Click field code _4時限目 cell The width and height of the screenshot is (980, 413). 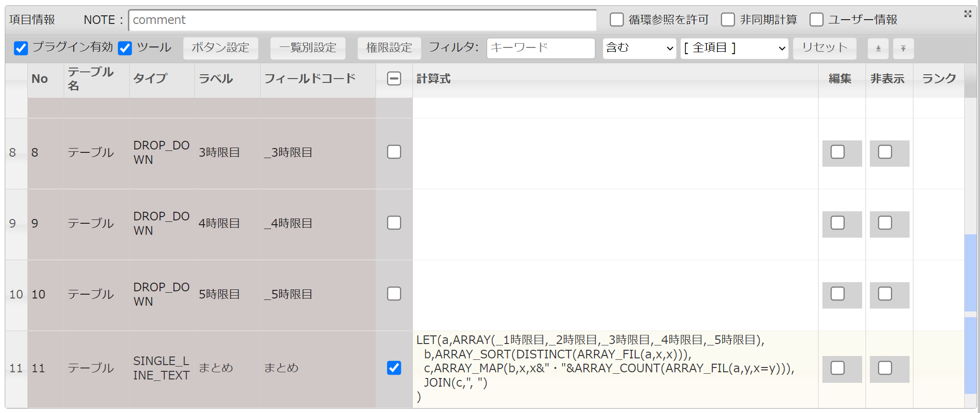(x=318, y=224)
